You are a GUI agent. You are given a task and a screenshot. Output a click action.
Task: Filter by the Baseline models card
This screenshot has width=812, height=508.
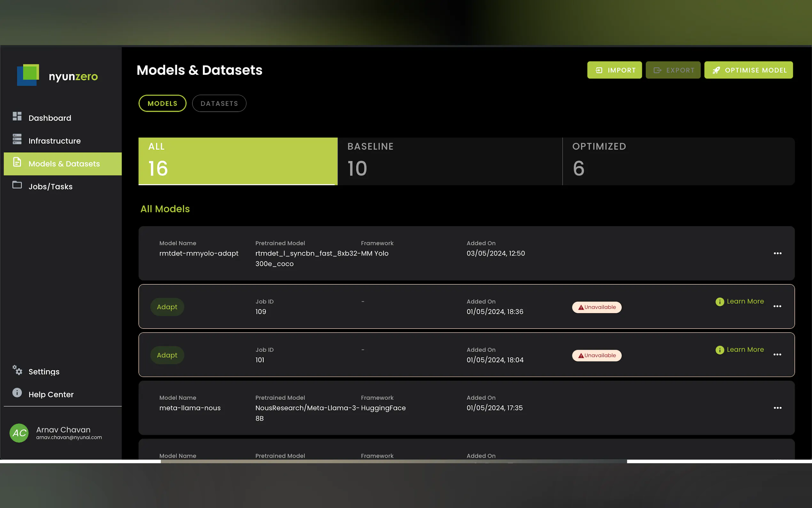pos(450,161)
